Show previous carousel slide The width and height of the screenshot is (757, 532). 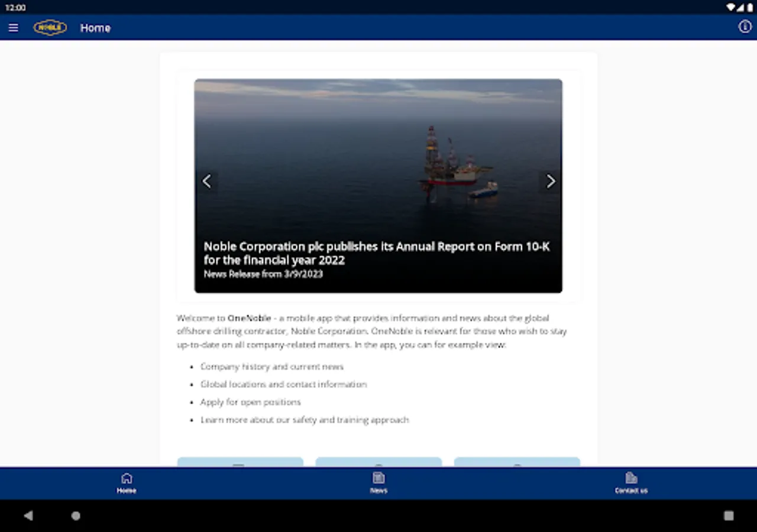(x=206, y=181)
